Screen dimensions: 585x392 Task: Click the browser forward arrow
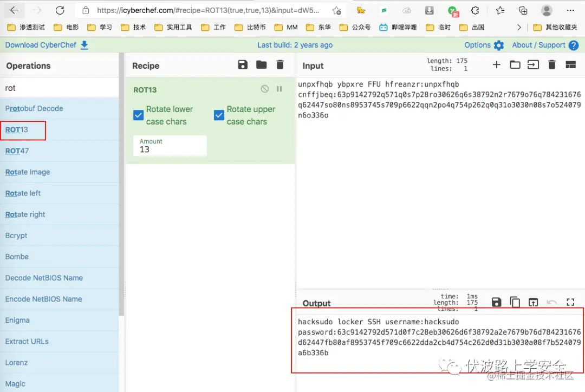37,10
